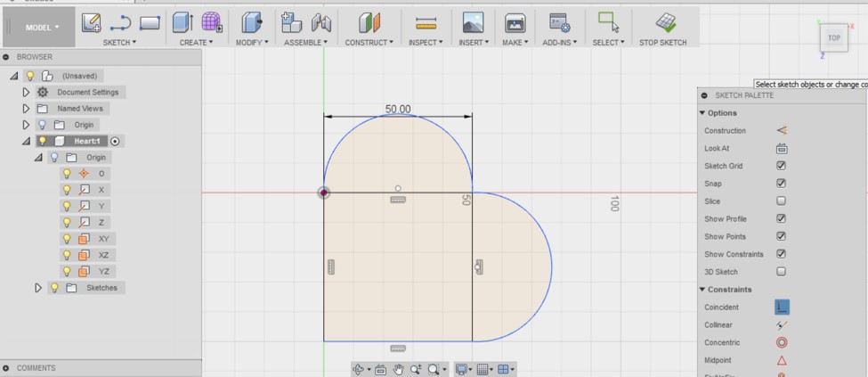Image resolution: width=868 pixels, height=377 pixels.
Task: Select the Midpoint constraint icon
Action: (x=782, y=360)
